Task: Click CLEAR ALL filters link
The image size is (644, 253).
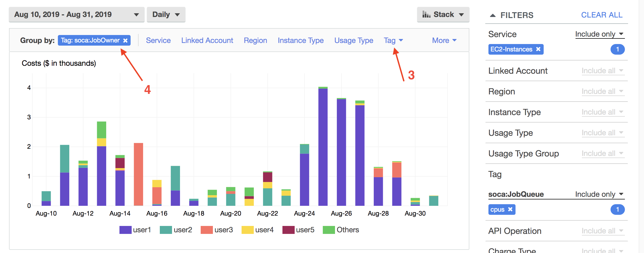Action: [602, 15]
